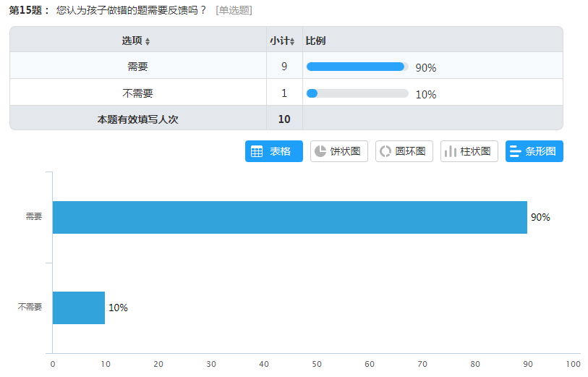
Task: Show the 饼状图 pie chart
Action: 339,151
